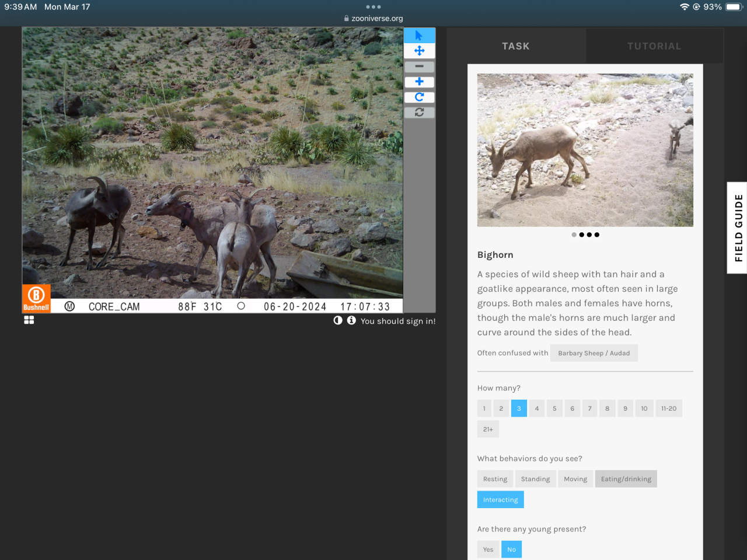Screen dimensions: 747x560
Task: Mark the Standing behavior
Action: point(535,479)
